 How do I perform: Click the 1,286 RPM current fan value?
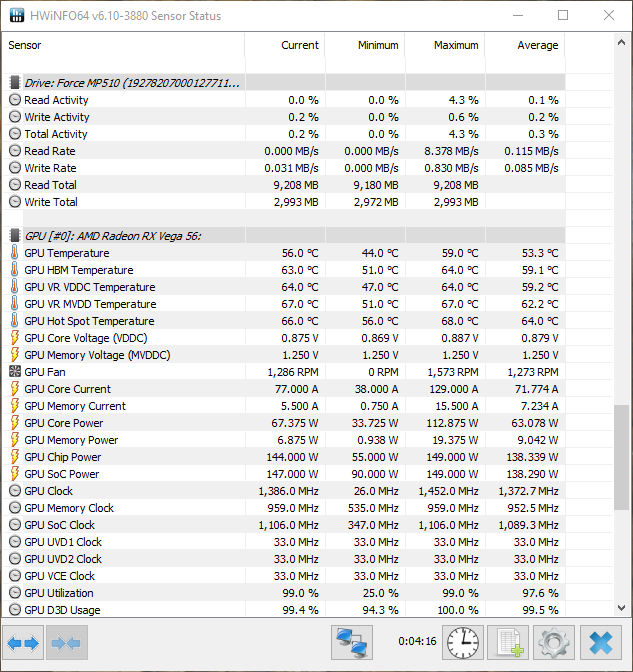tap(293, 372)
